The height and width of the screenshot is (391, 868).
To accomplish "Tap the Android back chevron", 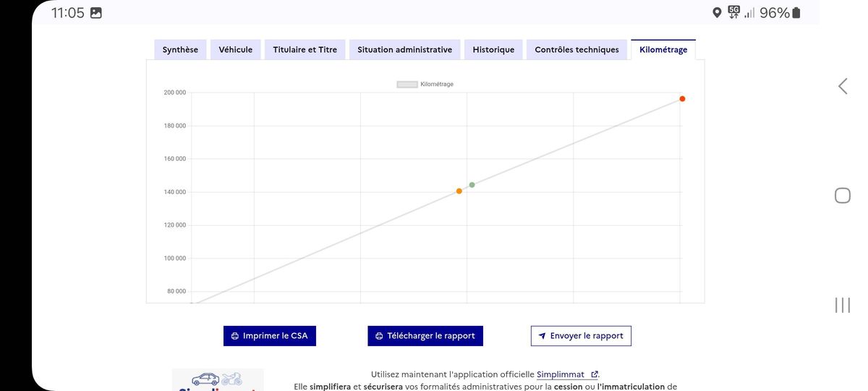I will coord(843,86).
